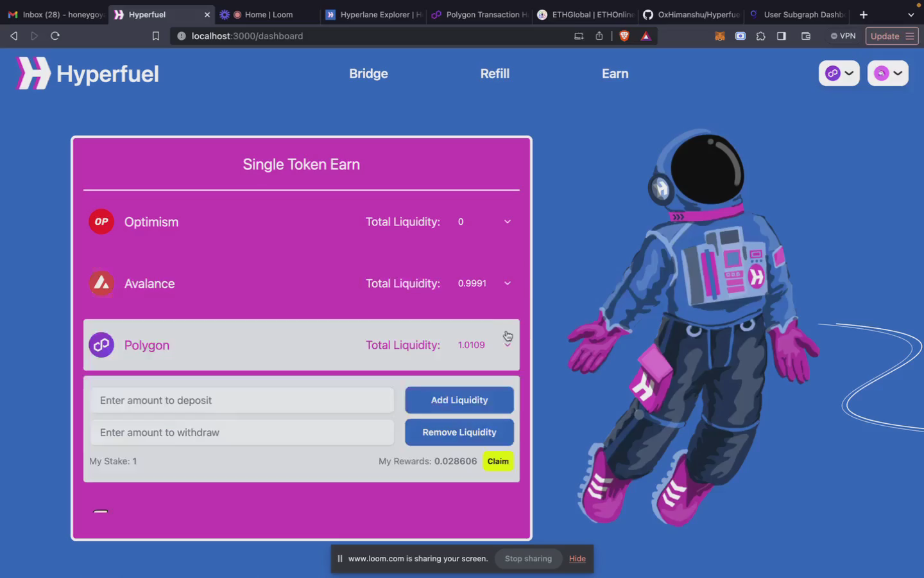Hide the Loom screen sharing bar

pos(577,559)
